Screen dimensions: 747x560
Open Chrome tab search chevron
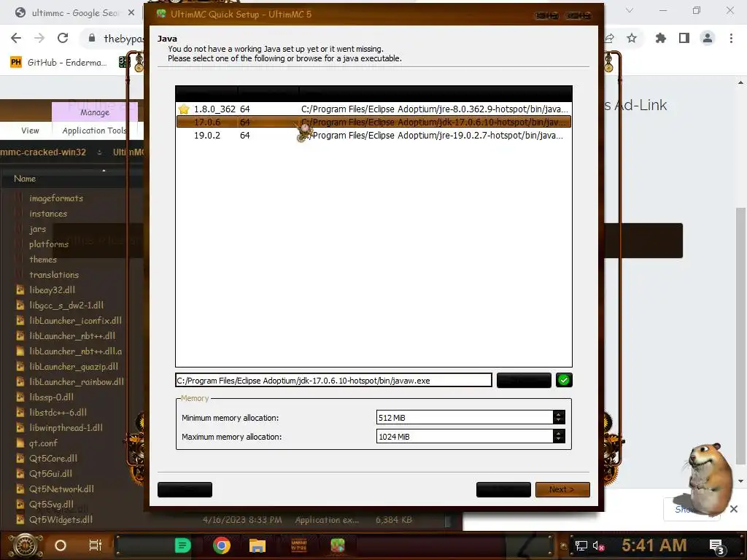[630, 10]
